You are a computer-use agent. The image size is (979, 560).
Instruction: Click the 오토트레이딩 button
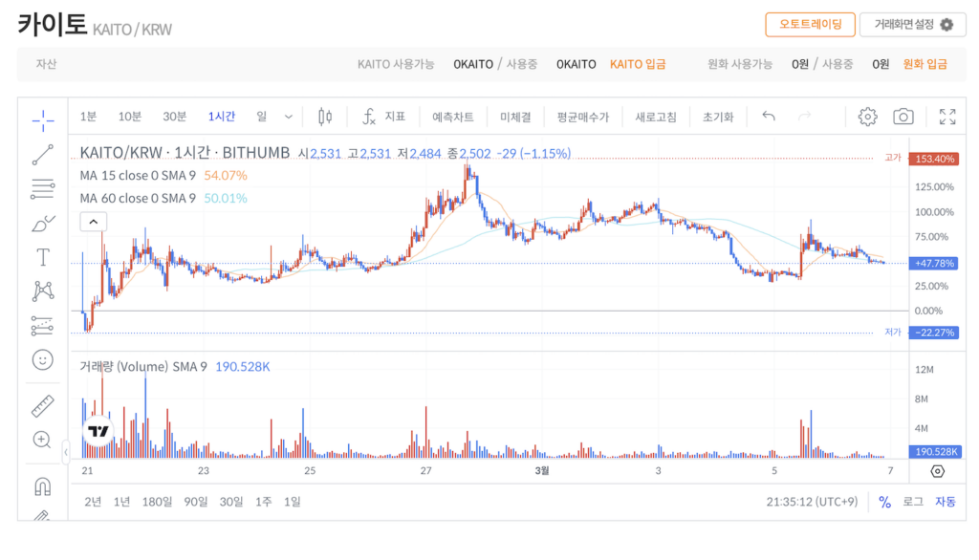[810, 24]
